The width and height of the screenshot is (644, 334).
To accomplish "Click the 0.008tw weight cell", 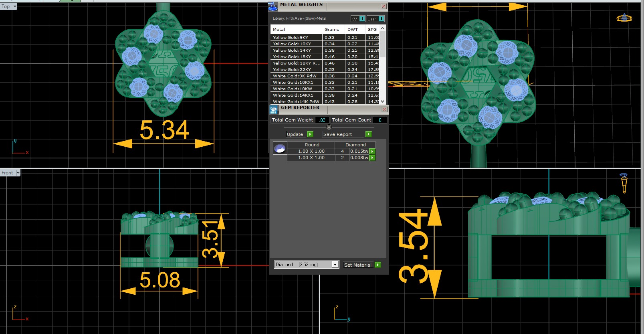I will [x=359, y=158].
